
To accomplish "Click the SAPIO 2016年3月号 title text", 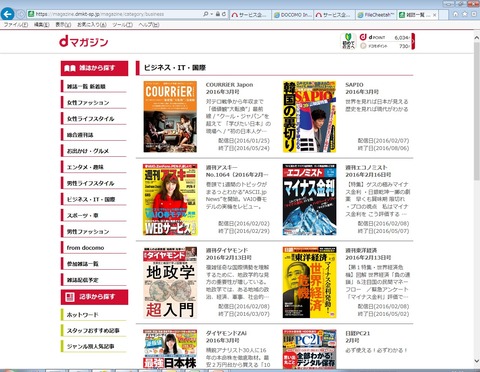I will [x=362, y=88].
